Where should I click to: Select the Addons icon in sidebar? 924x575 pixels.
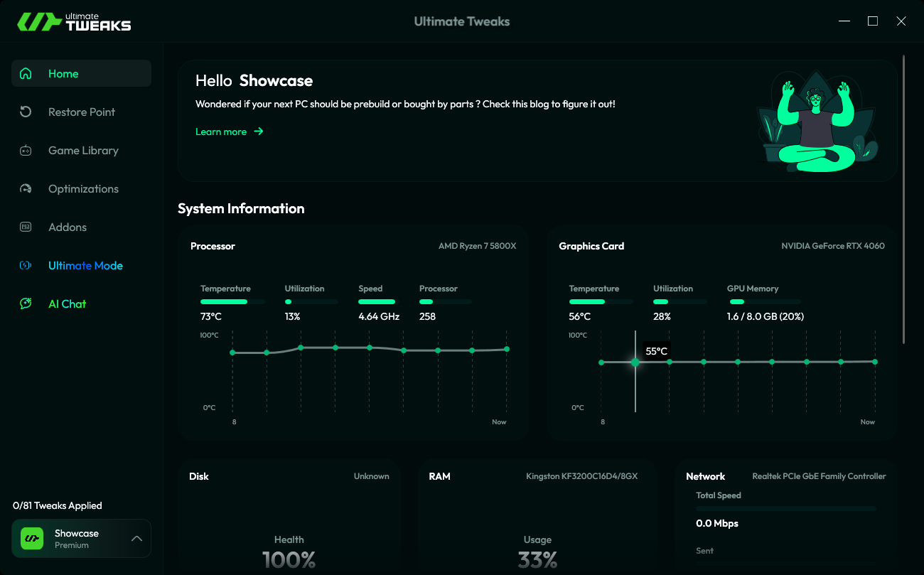point(26,227)
